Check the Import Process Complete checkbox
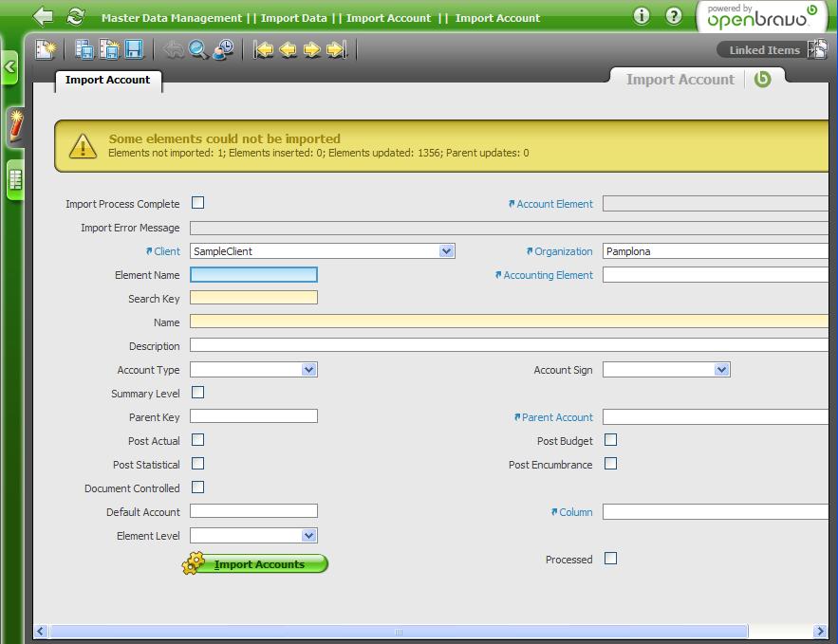 point(197,203)
